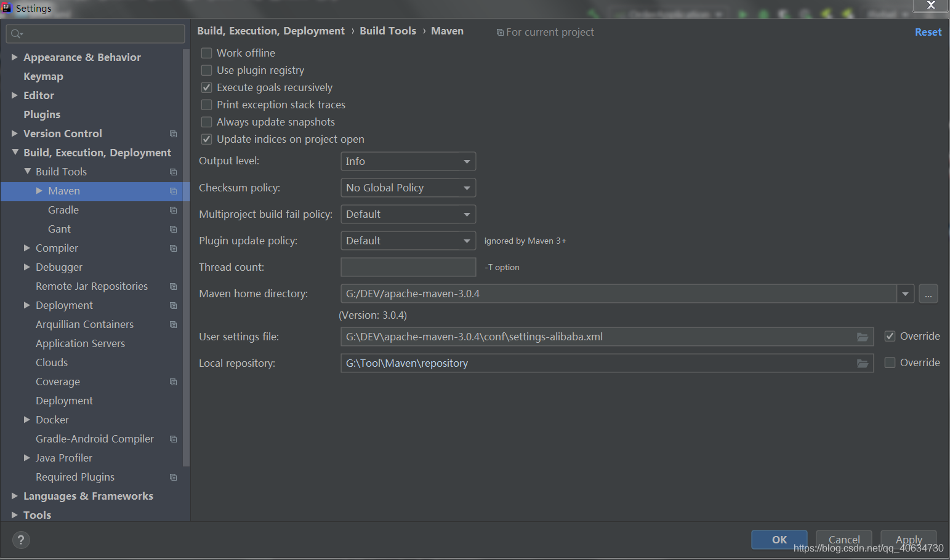Open Maven home directory dropdown arrow
Viewport: 950px width, 560px height.
pos(905,294)
